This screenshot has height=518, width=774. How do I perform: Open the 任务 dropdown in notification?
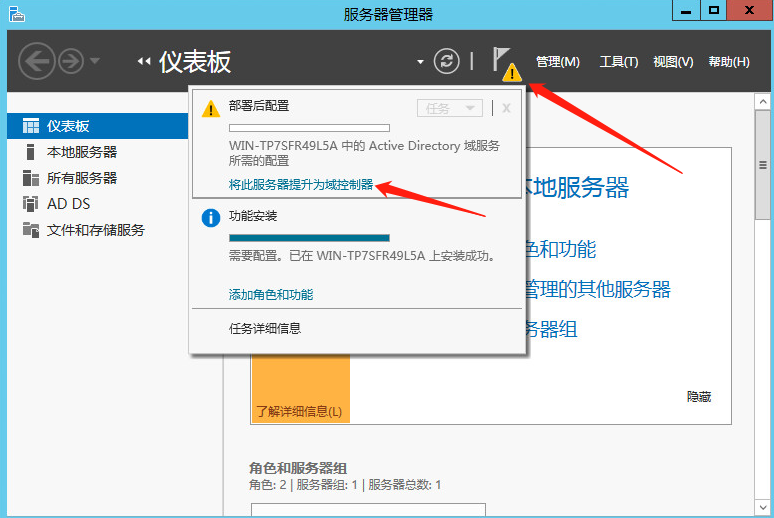pos(450,108)
